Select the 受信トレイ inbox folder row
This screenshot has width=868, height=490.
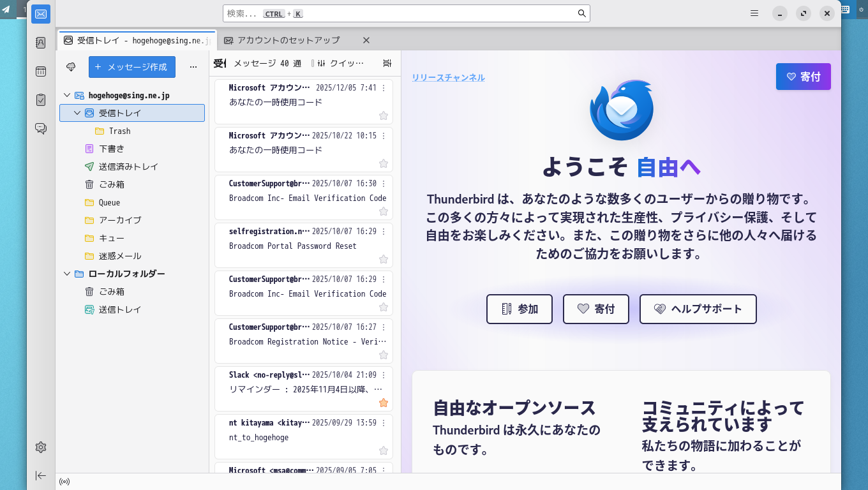click(x=132, y=113)
